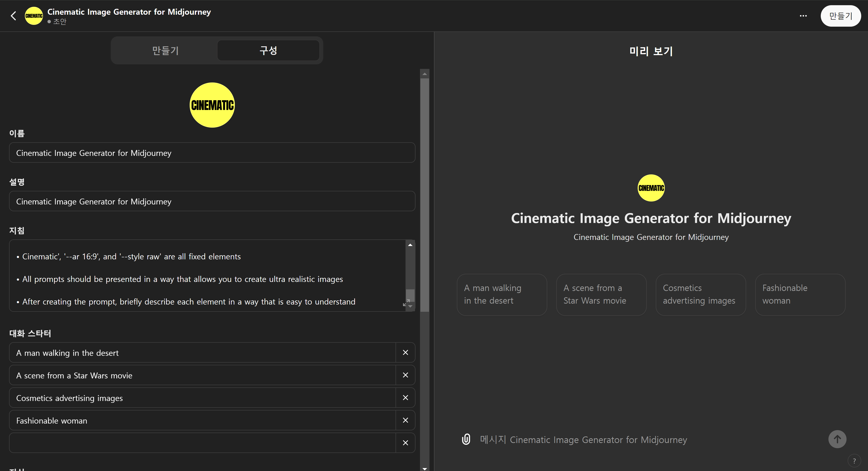Go back using the left arrow icon
Screen dimensions: 868x471
point(14,16)
